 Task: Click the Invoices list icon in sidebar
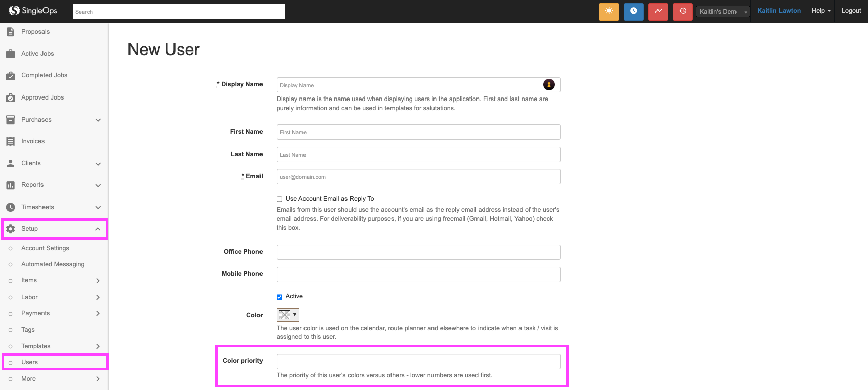click(10, 141)
